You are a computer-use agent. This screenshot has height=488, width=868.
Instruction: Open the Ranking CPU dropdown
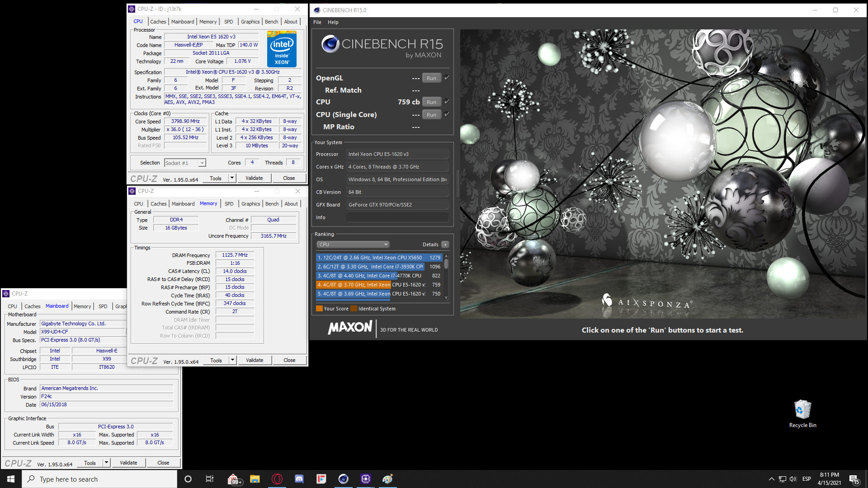click(353, 244)
